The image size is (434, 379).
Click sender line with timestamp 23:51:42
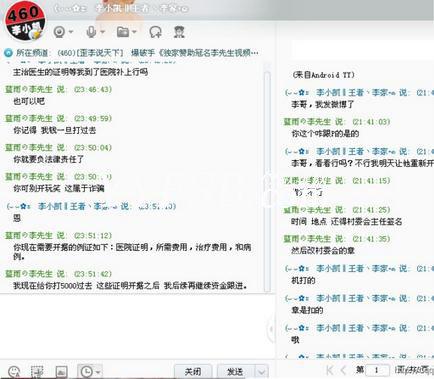point(58,274)
